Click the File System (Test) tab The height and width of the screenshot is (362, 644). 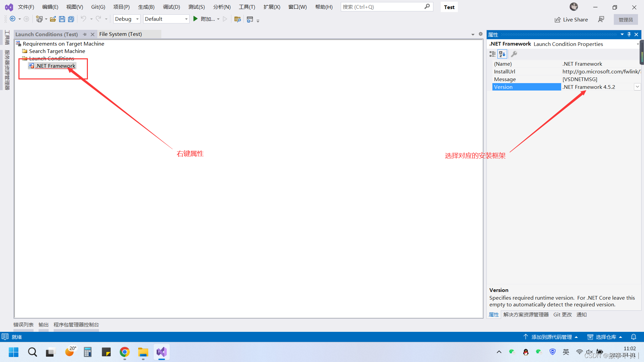119,34
